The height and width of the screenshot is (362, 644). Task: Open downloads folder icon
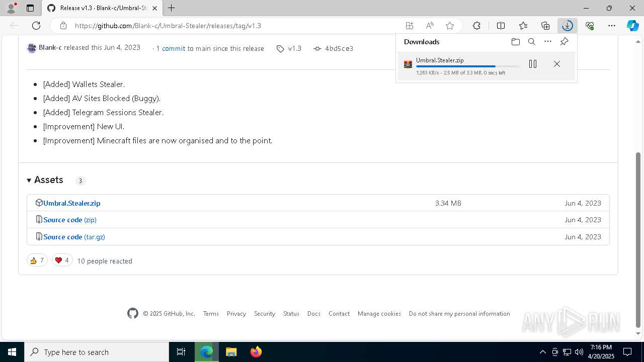point(515,42)
